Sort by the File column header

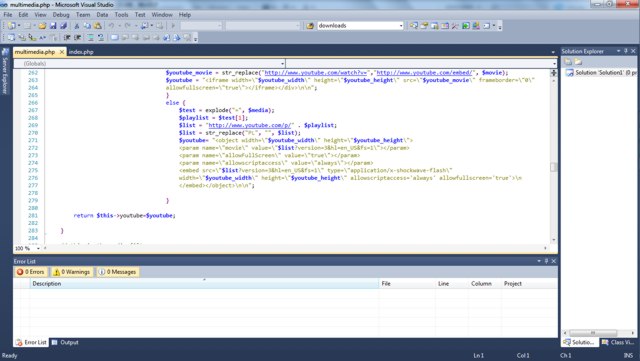(x=407, y=284)
